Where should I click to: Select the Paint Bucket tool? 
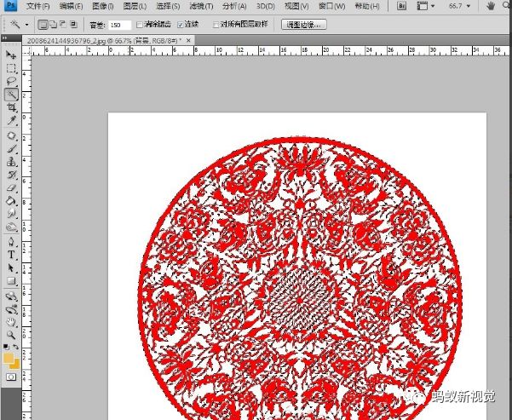tap(11, 200)
